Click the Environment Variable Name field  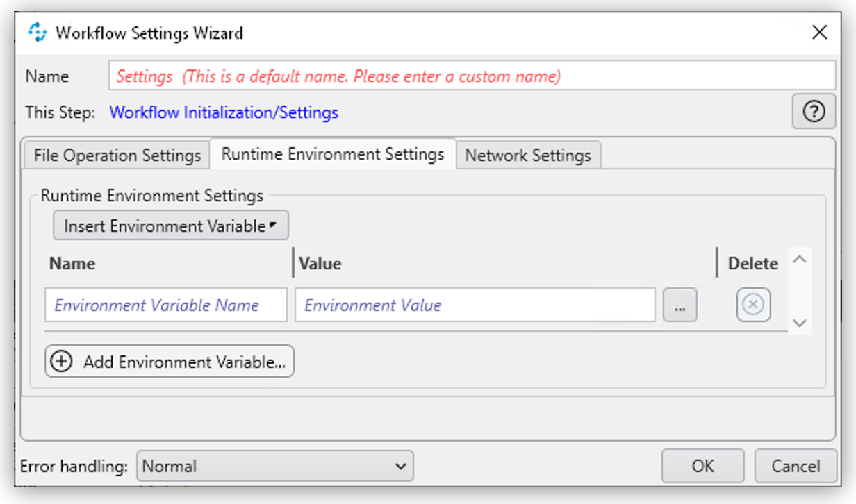tap(167, 305)
